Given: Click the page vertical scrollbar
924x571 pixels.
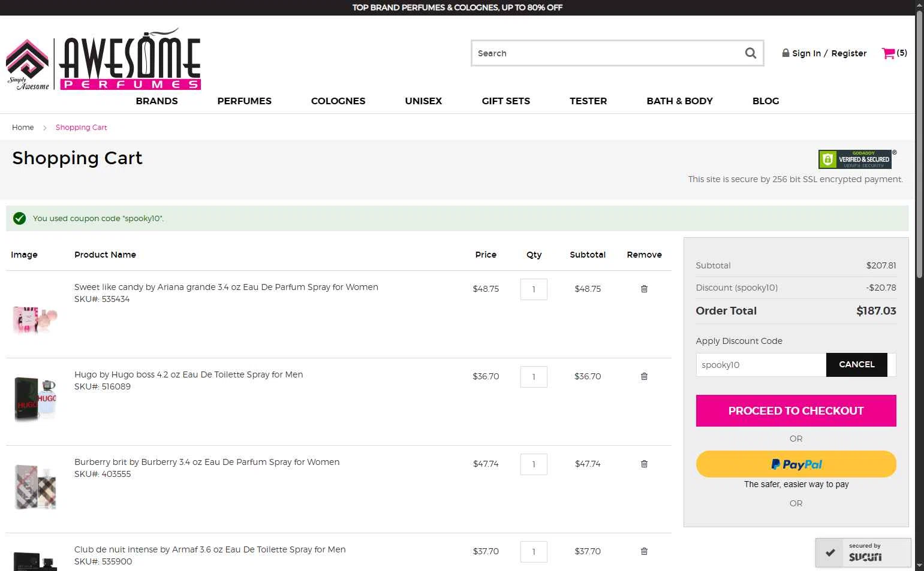Looking at the screenshot, I should (919, 144).
